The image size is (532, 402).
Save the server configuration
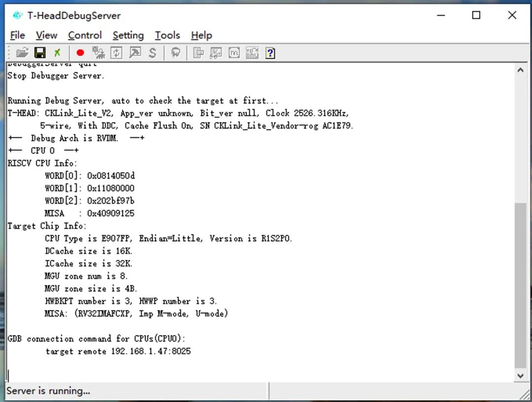click(39, 52)
